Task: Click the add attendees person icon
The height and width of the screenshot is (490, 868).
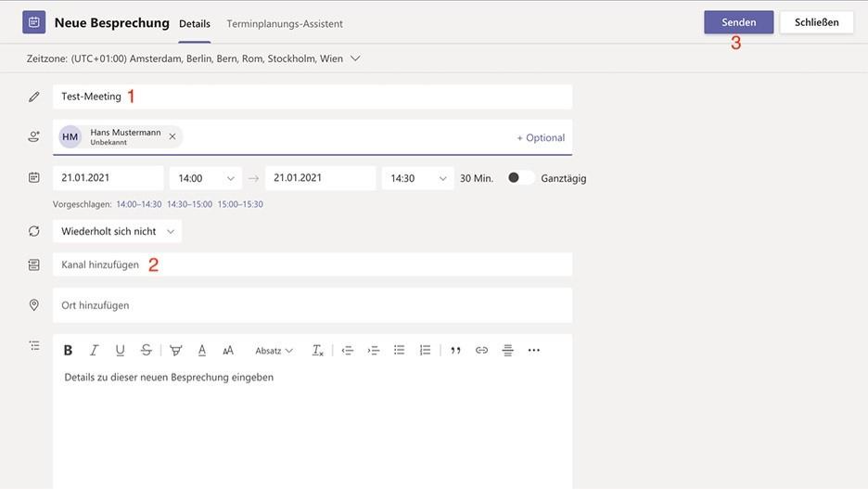Action: (33, 136)
